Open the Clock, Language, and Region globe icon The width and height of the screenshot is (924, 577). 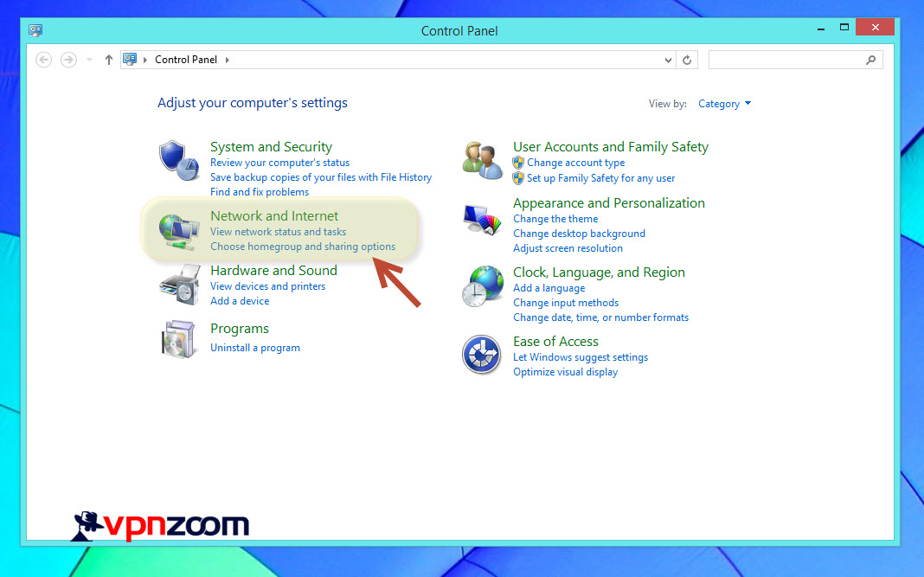482,285
